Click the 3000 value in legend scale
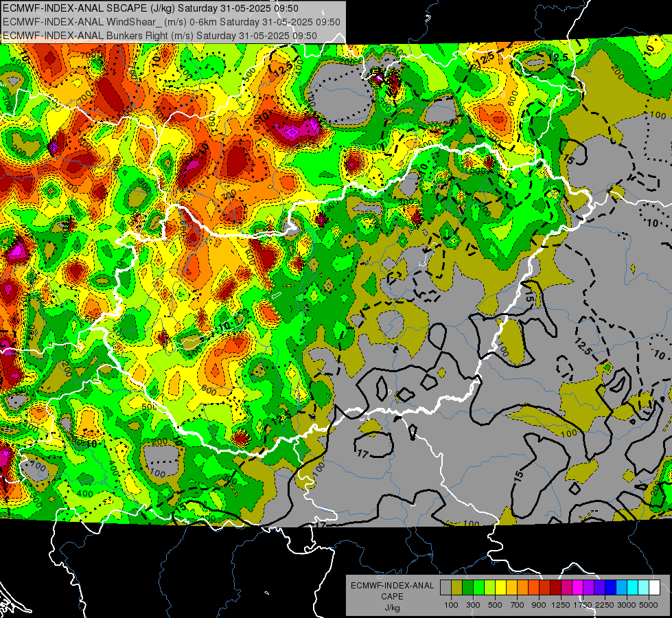 click(627, 605)
